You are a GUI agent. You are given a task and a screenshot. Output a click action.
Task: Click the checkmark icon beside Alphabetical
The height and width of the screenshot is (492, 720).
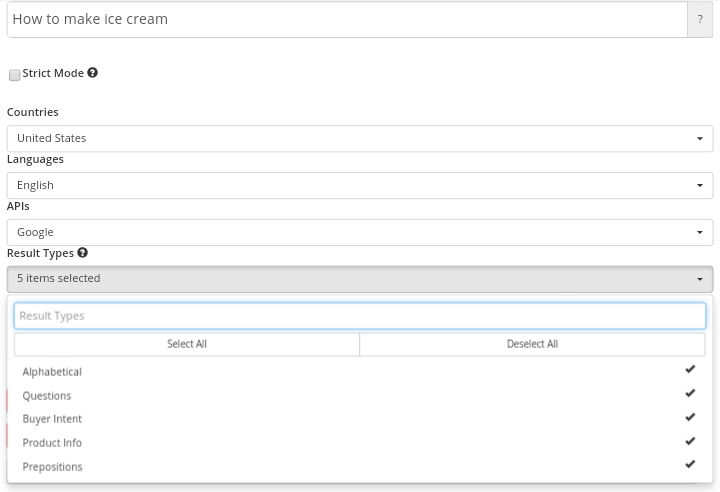(x=690, y=370)
